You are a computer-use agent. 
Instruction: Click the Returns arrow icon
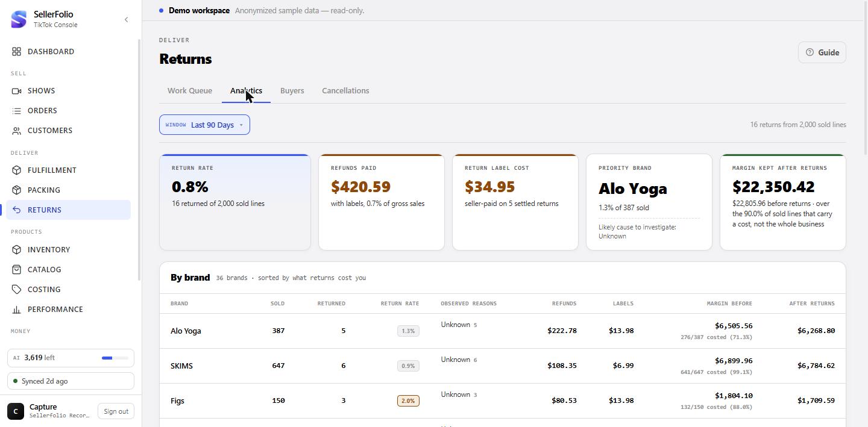point(17,210)
